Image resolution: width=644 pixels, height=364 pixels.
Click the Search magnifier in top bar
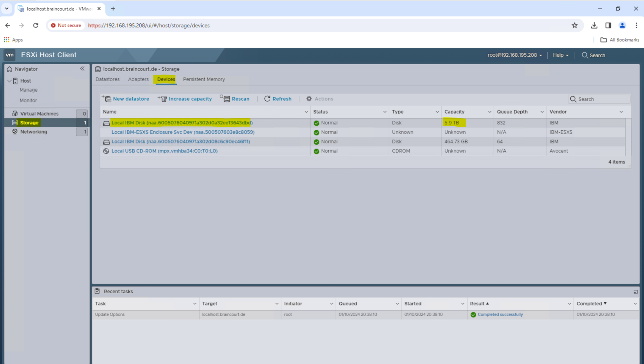tap(585, 55)
